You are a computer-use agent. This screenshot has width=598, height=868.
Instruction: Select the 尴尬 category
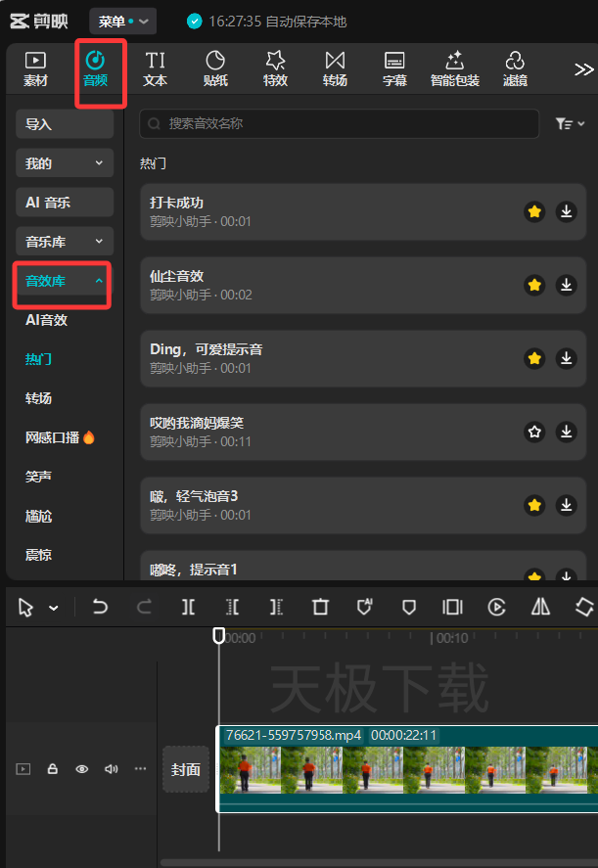point(38,516)
